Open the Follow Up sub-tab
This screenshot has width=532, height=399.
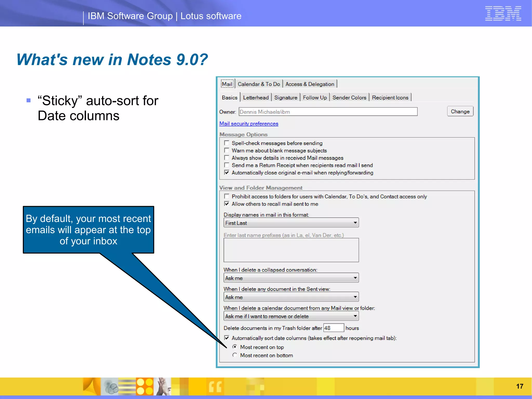click(x=315, y=97)
